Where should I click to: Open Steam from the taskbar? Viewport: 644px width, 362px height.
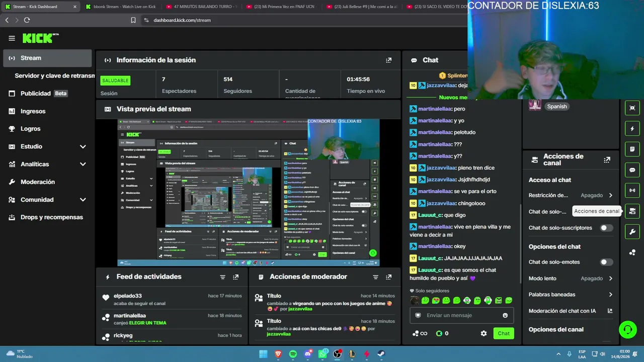click(381, 354)
